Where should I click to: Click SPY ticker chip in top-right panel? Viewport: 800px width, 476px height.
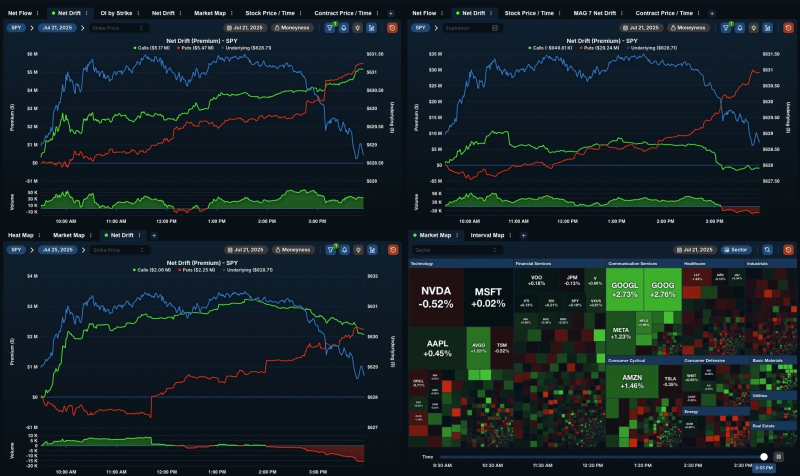(x=420, y=28)
